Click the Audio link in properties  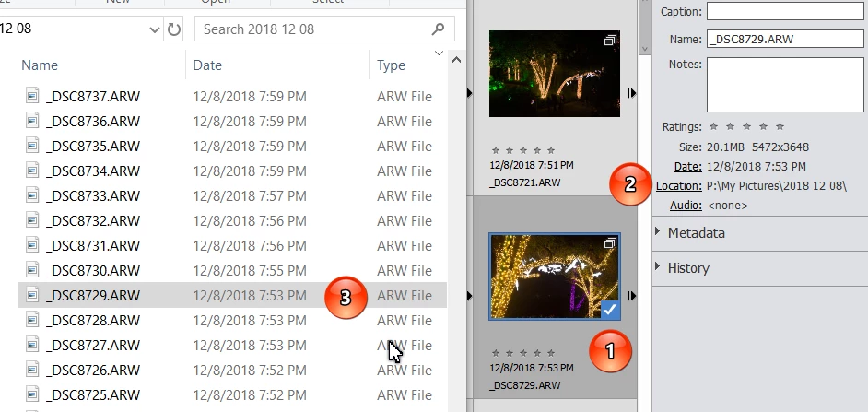[686, 206]
